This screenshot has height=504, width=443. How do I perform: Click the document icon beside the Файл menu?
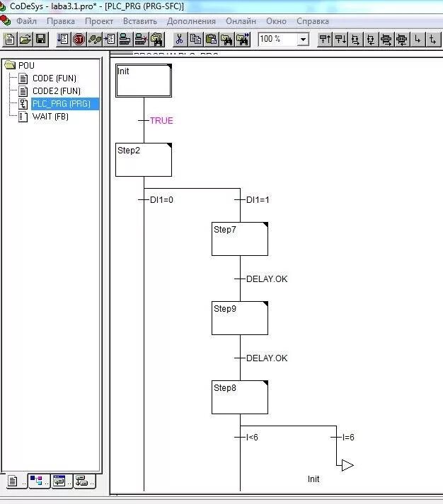click(x=6, y=21)
